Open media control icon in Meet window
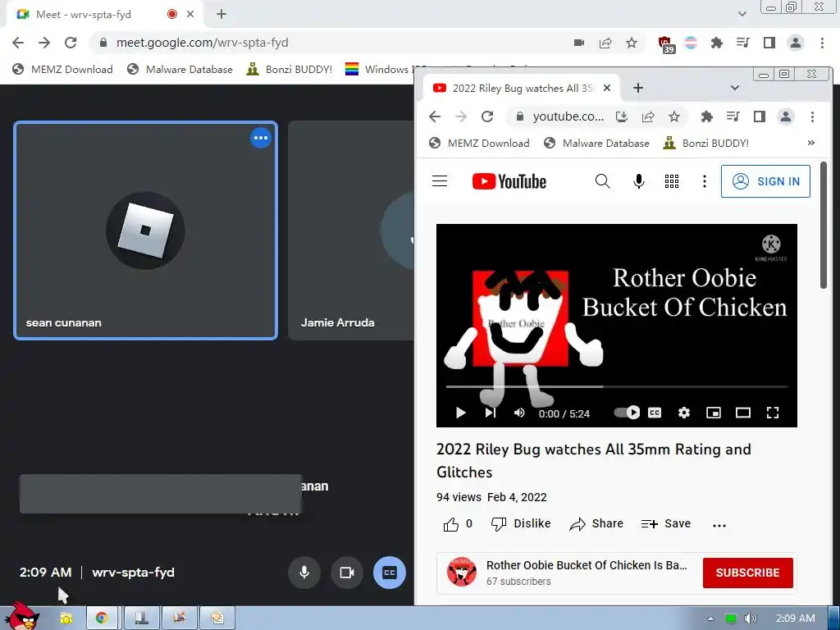Screen dimensions: 840x630 [x=743, y=43]
